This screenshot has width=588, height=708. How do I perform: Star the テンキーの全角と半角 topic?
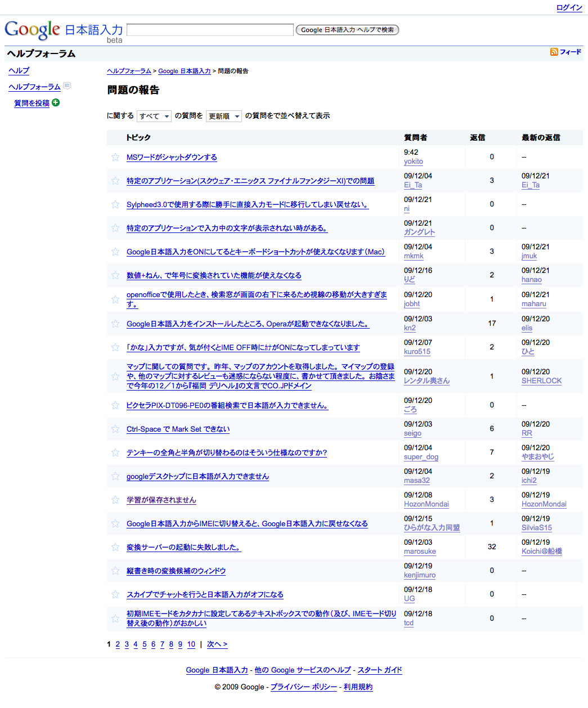point(115,452)
